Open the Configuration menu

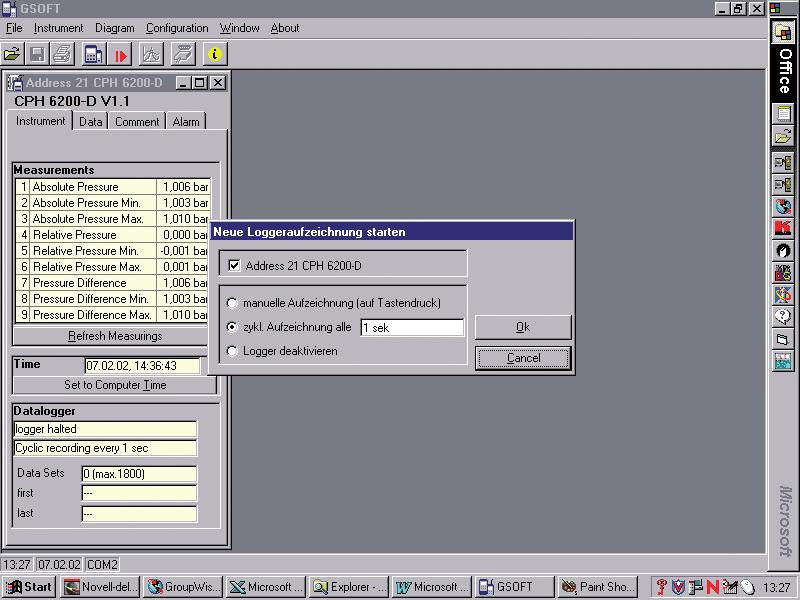(177, 28)
